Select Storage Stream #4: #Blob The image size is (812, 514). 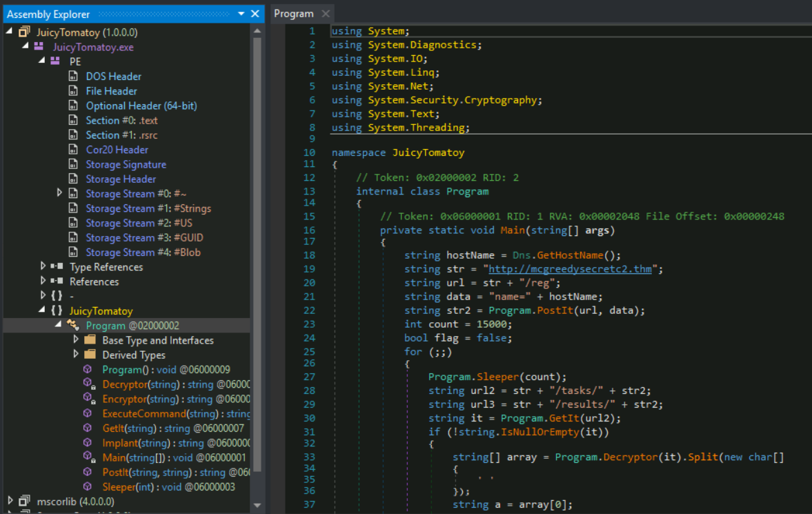(143, 253)
